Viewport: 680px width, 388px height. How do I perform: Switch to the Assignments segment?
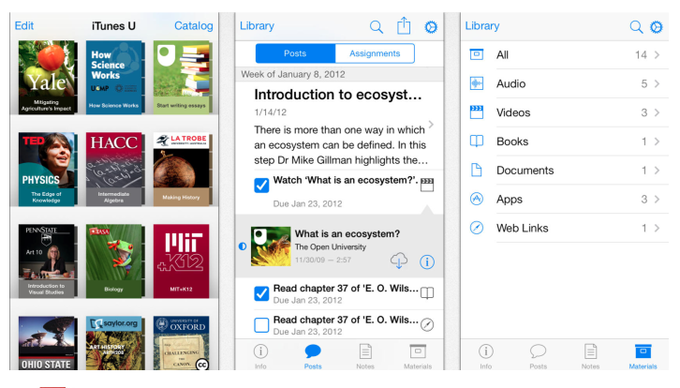(x=375, y=53)
